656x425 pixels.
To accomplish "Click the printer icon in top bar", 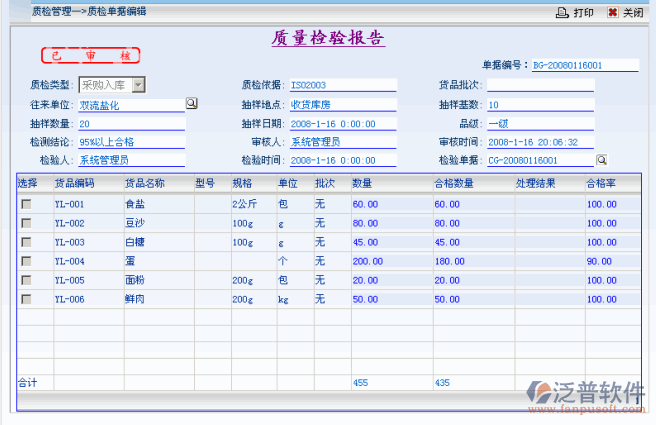I will (562, 12).
